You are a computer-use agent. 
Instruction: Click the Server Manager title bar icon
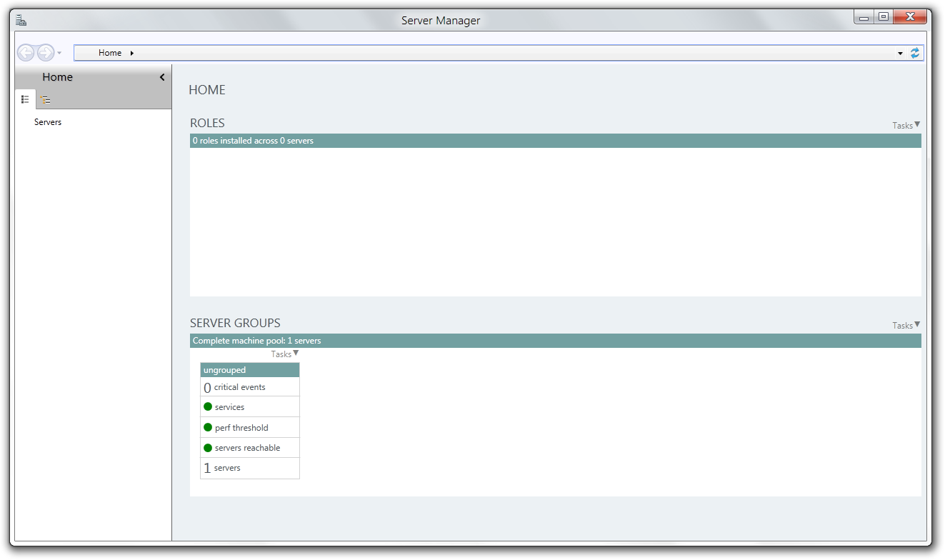(21, 20)
